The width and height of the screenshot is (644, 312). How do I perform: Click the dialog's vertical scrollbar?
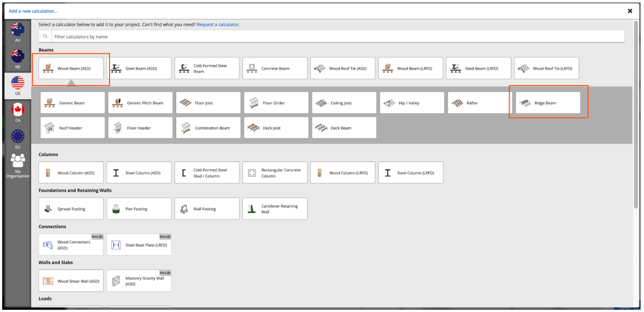point(636,115)
